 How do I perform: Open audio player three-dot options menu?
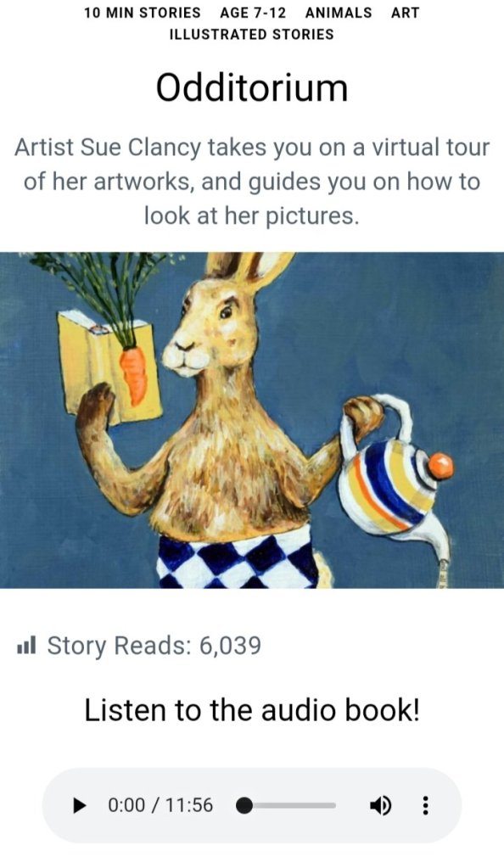point(425,805)
